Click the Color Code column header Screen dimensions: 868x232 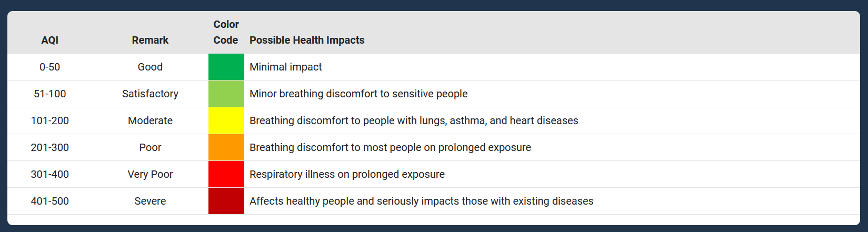coord(226,32)
